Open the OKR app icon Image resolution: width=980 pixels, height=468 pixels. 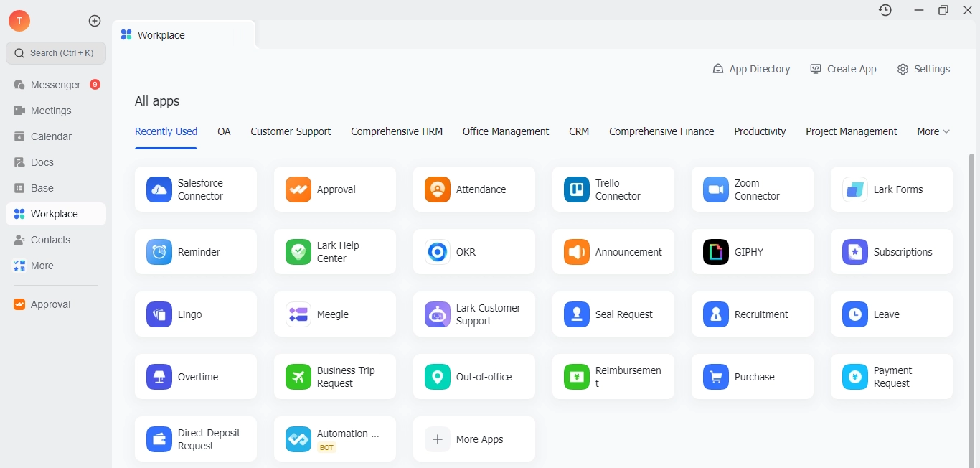coord(438,252)
